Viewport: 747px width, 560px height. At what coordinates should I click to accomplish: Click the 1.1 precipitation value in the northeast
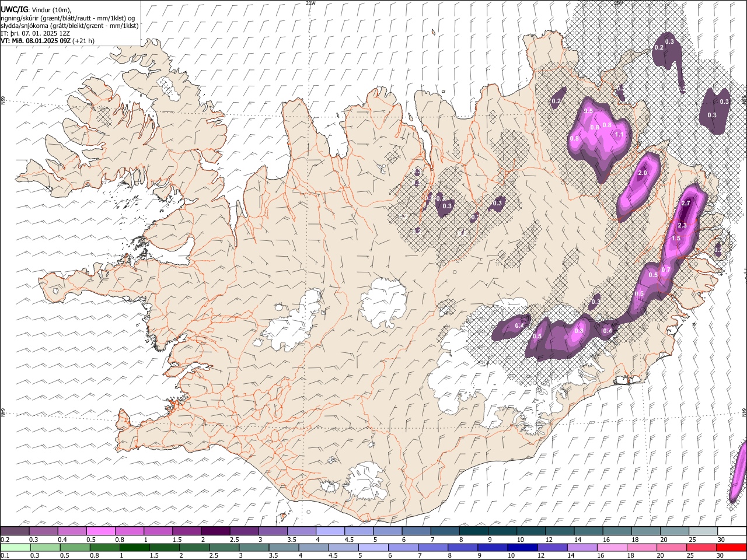point(619,135)
